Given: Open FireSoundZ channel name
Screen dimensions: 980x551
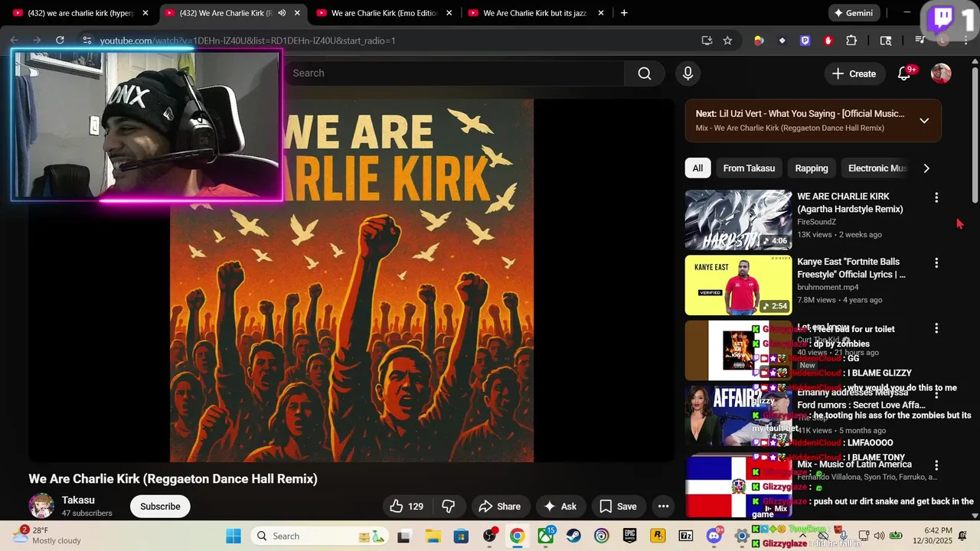Looking at the screenshot, I should pos(817,222).
